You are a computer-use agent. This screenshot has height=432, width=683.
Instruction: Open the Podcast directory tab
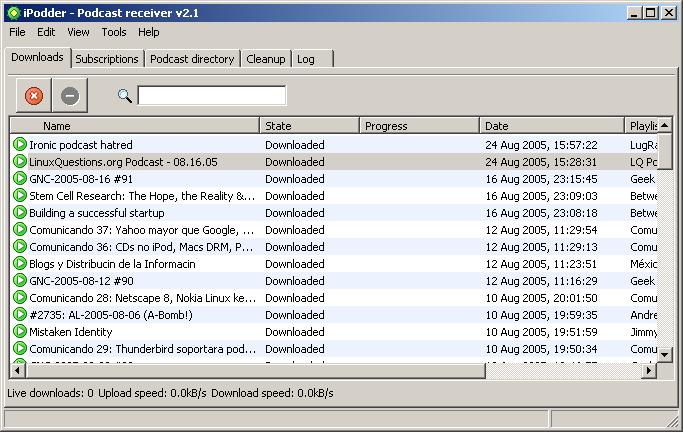[192, 59]
